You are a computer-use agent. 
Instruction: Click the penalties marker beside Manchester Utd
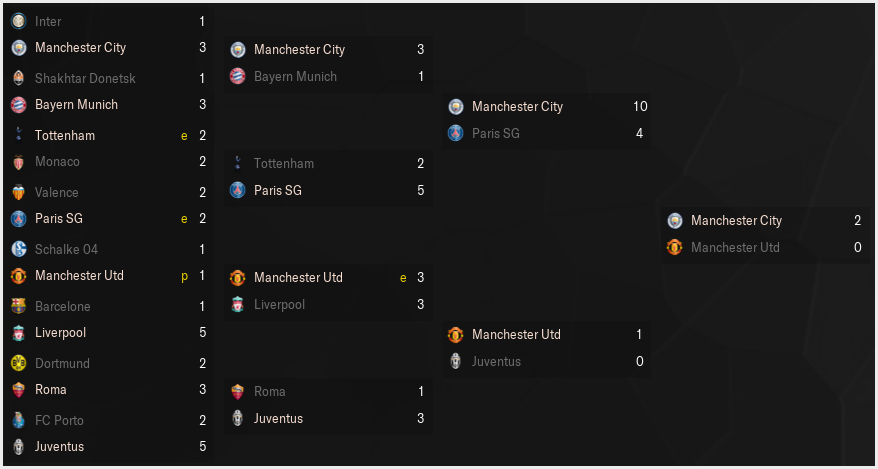coord(185,276)
